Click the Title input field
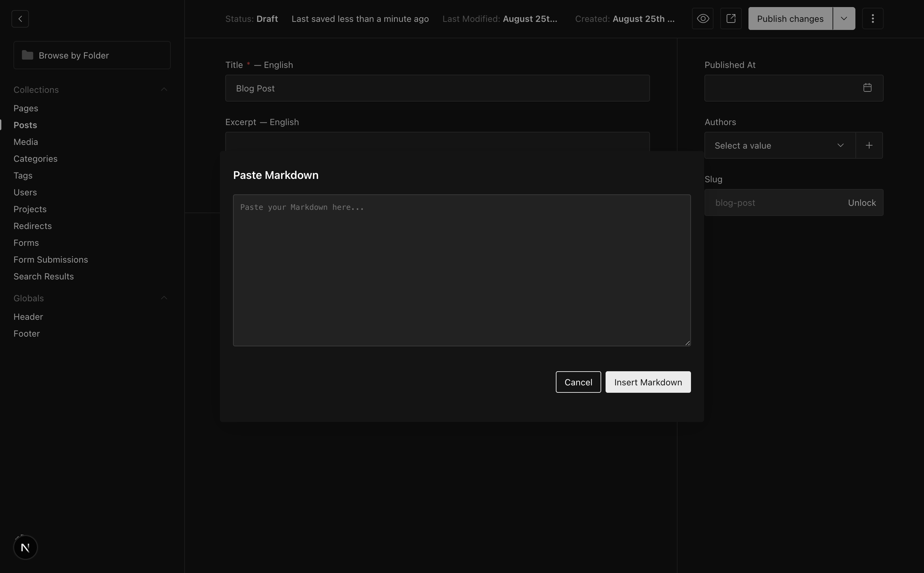The width and height of the screenshot is (924, 573). click(x=437, y=88)
